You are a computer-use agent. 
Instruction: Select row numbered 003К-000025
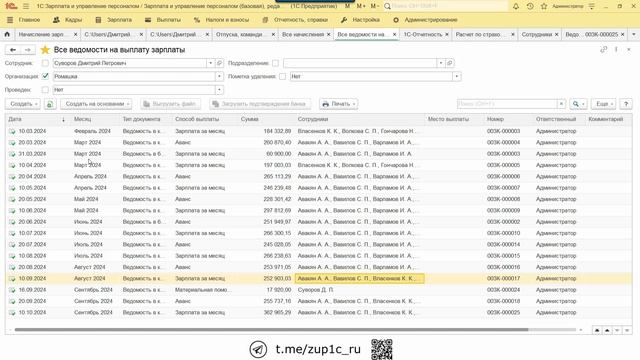point(318,313)
